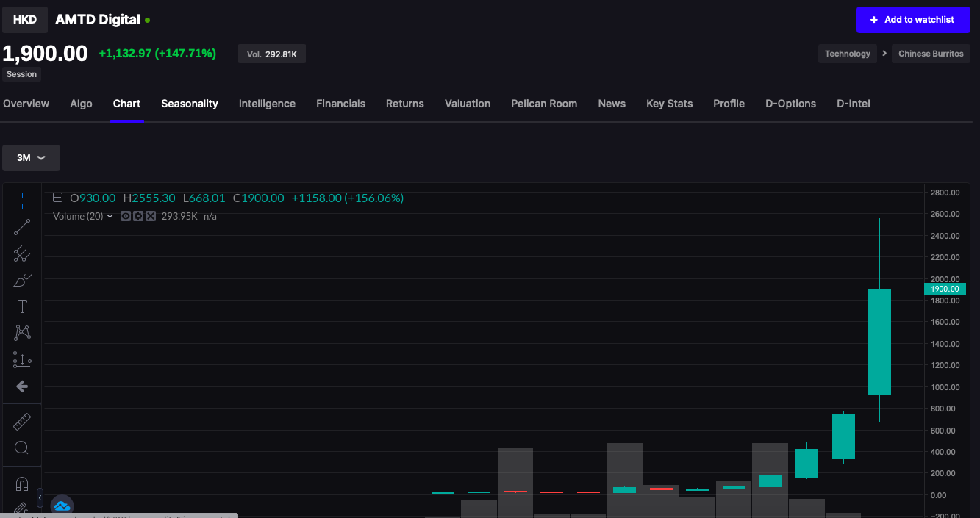Remove the Volume indicator with X
Image resolution: width=980 pixels, height=518 pixels.
click(151, 216)
